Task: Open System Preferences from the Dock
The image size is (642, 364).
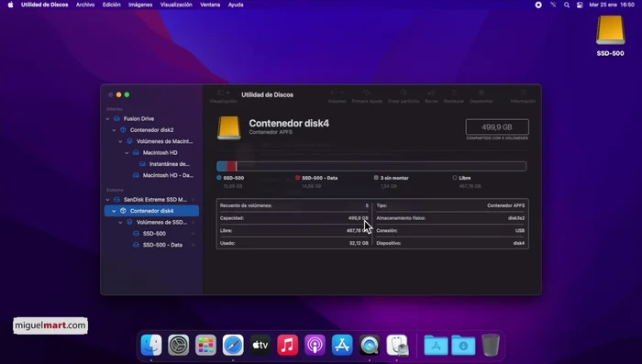Action: (x=179, y=345)
